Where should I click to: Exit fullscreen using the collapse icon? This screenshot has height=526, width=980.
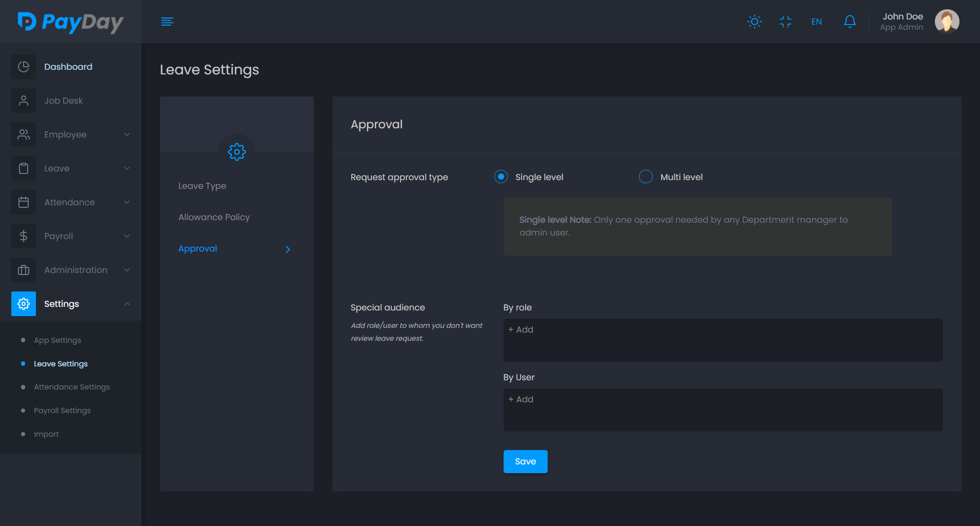[785, 22]
